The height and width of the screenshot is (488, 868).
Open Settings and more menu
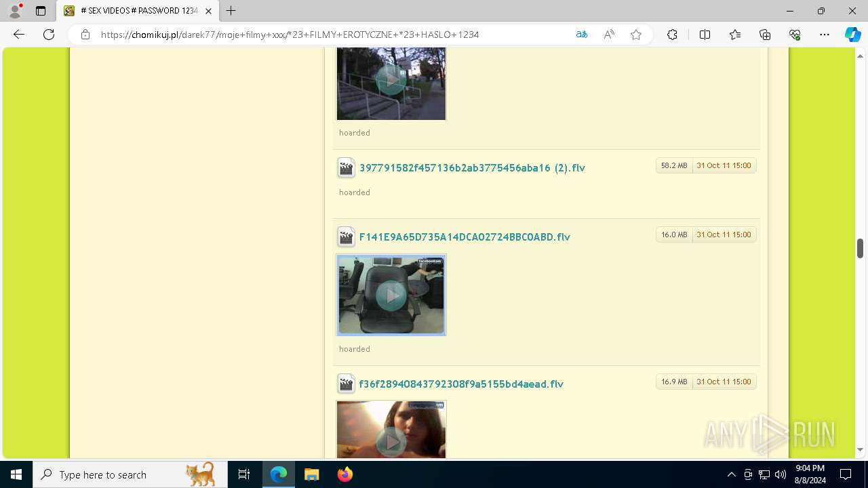825,35
